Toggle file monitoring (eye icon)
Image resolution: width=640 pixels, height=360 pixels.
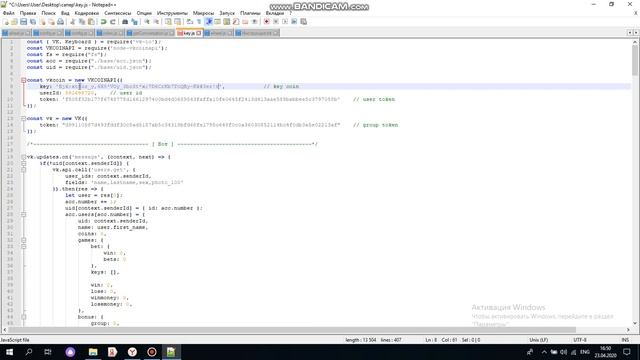(254, 22)
